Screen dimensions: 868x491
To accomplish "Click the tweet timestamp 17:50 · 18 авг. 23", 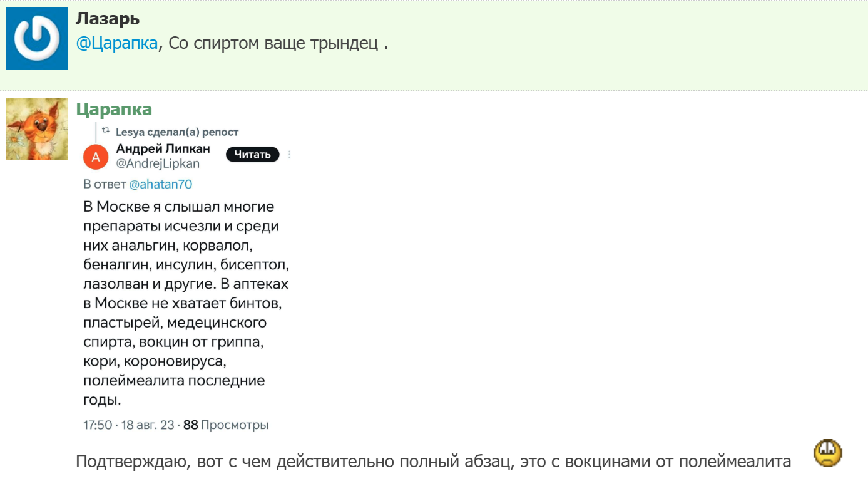I will (129, 425).
